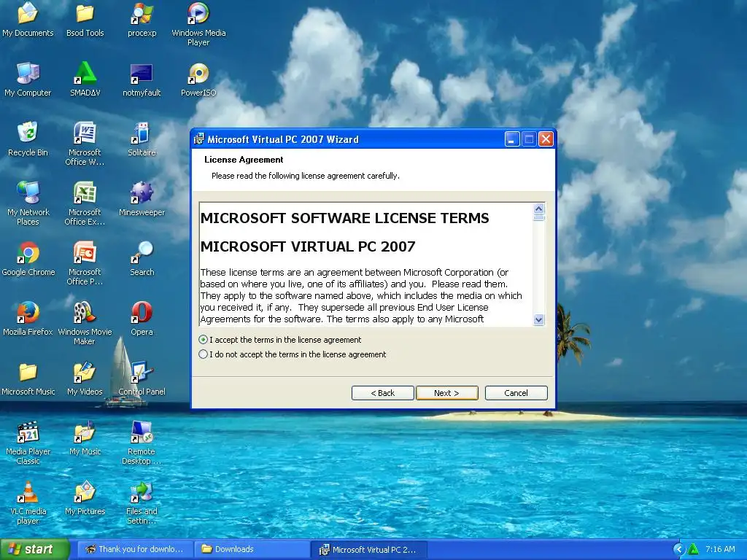This screenshot has height=560, width=747.
Task: Launch VLC media player icon
Action: [x=28, y=492]
